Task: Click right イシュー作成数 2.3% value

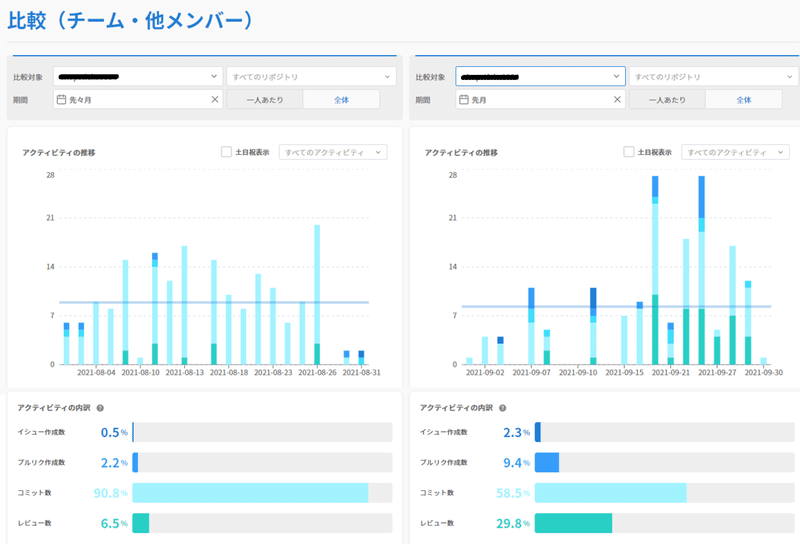Action: click(x=516, y=433)
